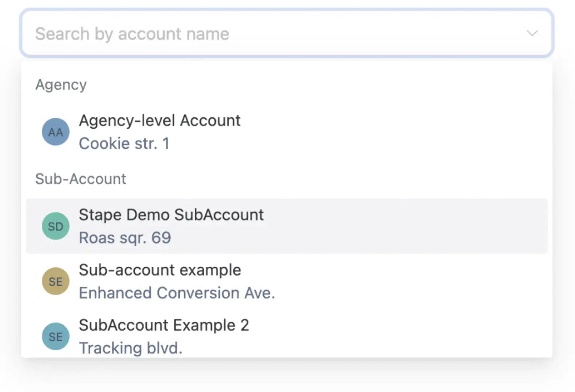Click the Agency group header
The height and width of the screenshot is (392, 575).
pos(61,85)
